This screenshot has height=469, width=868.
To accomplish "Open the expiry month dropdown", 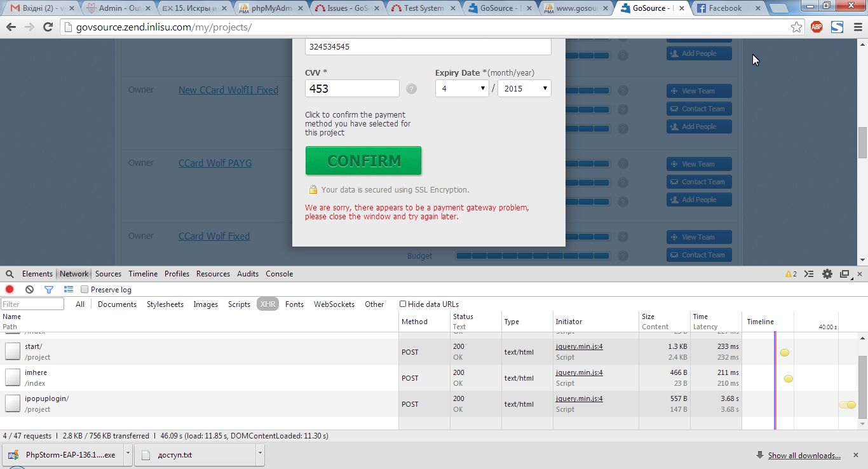I will point(462,88).
